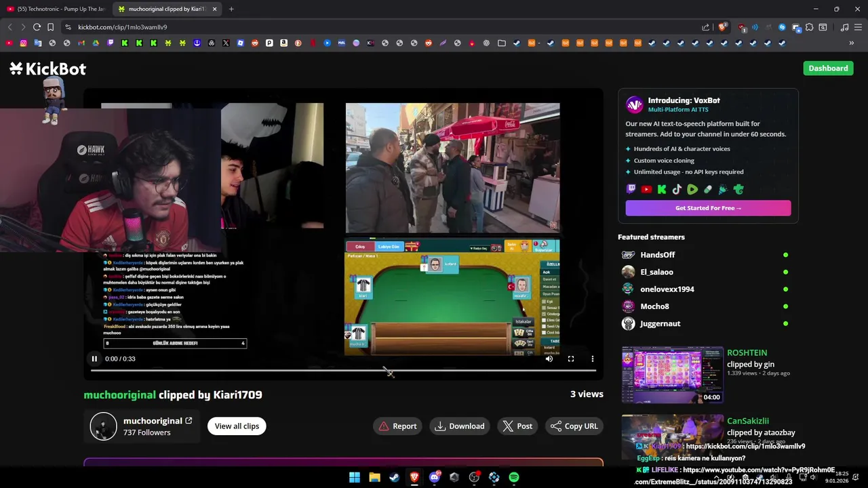Open the browser hamburger menu
The height and width of the screenshot is (488, 868).
click(858, 27)
